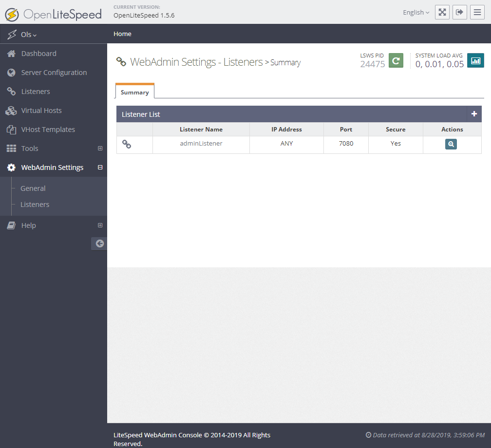Click the LiteSpeed copyright footer text
Image resolution: width=491 pixels, height=448 pixels.
click(192, 439)
